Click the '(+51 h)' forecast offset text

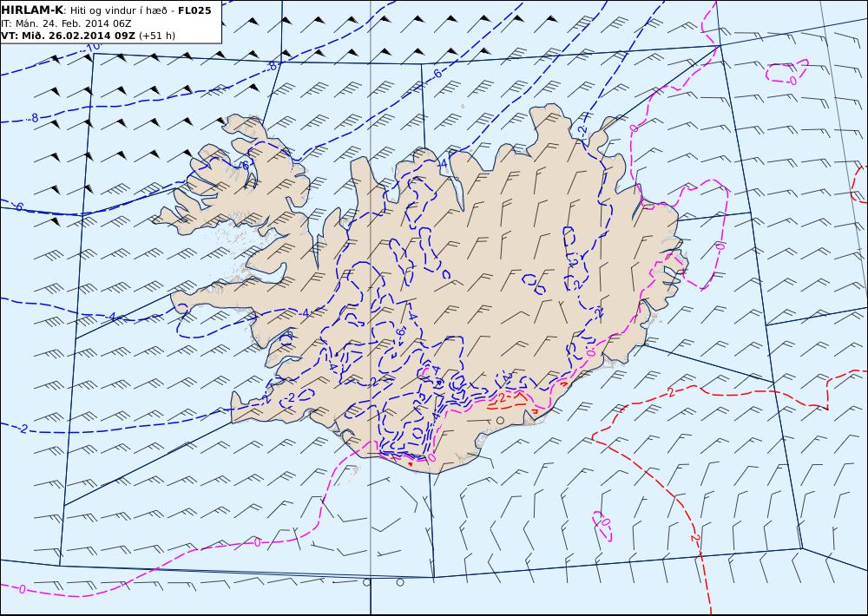[x=156, y=36]
